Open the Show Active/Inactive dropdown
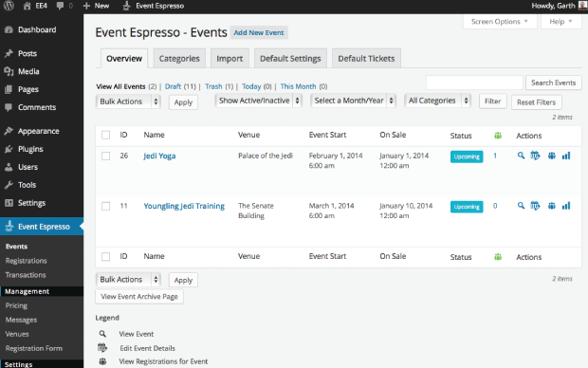 point(258,101)
